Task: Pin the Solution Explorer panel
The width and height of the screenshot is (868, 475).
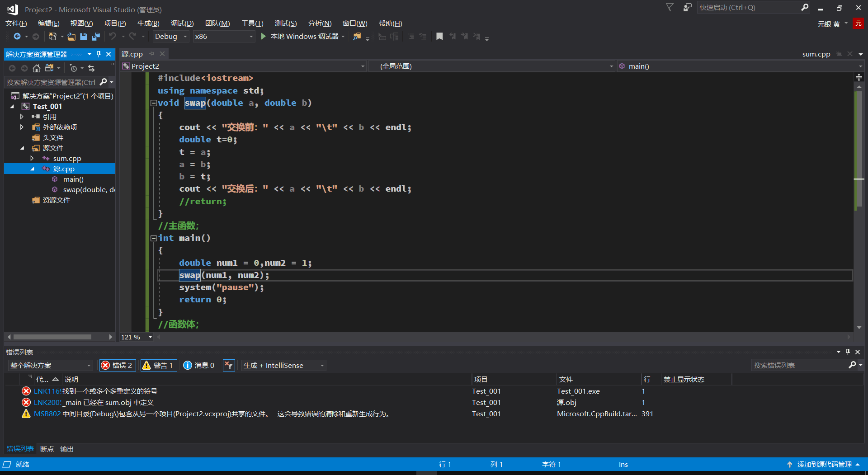Action: pyautogui.click(x=99, y=54)
